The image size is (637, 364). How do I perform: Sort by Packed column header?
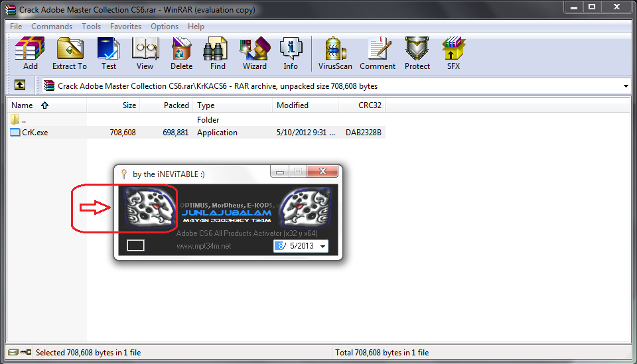(x=166, y=105)
